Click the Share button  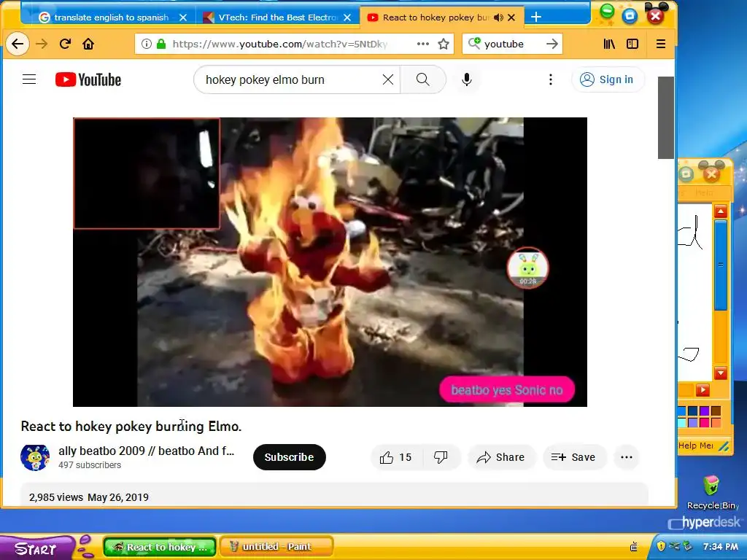click(501, 457)
